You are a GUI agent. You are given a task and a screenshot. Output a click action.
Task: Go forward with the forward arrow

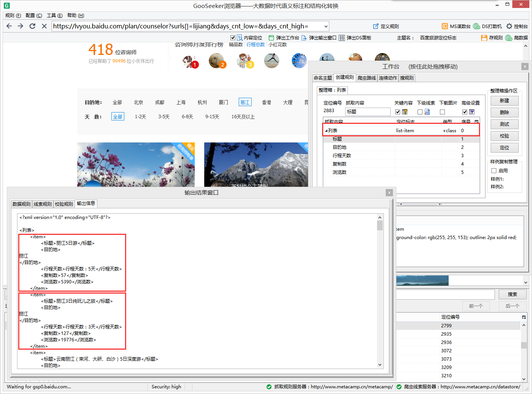tap(21, 26)
